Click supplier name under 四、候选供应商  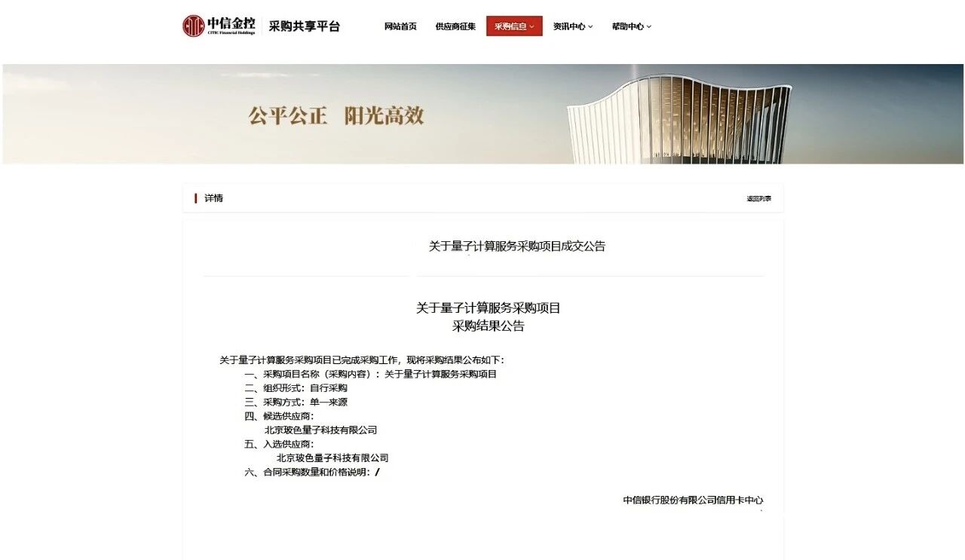pos(320,430)
